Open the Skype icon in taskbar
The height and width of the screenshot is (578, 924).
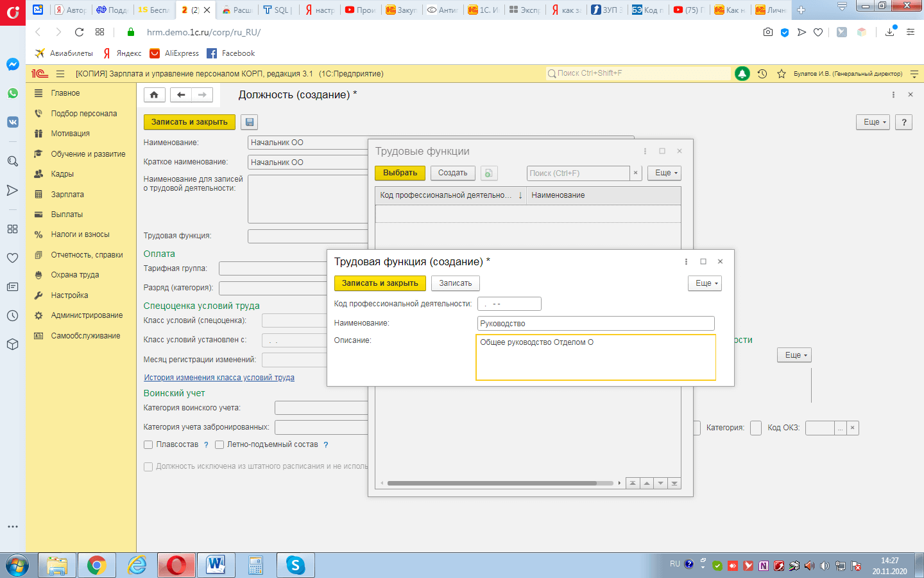point(295,565)
